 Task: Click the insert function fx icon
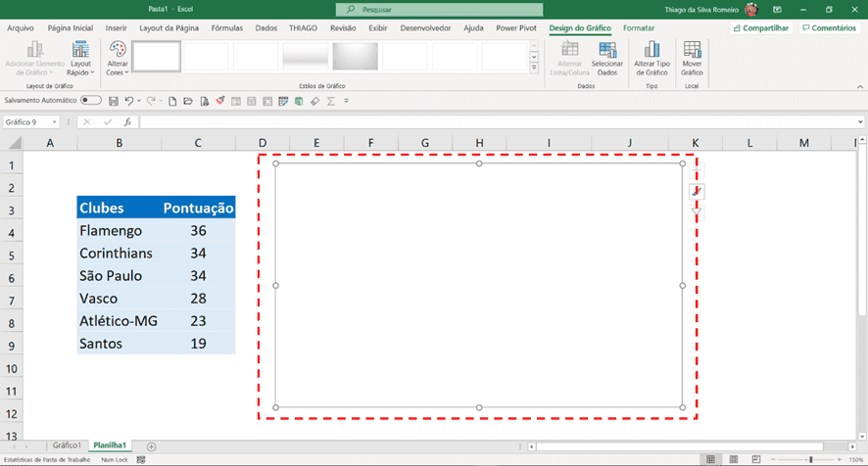pyautogui.click(x=127, y=121)
